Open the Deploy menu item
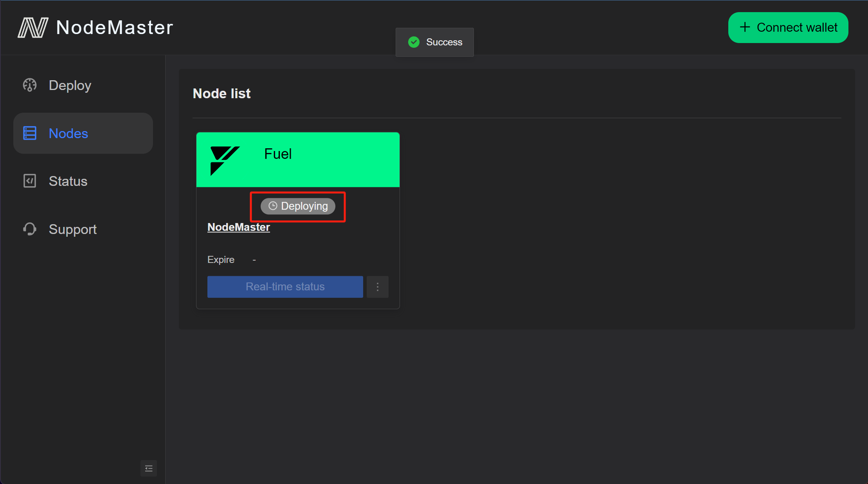Image resolution: width=868 pixels, height=484 pixels. (x=83, y=85)
